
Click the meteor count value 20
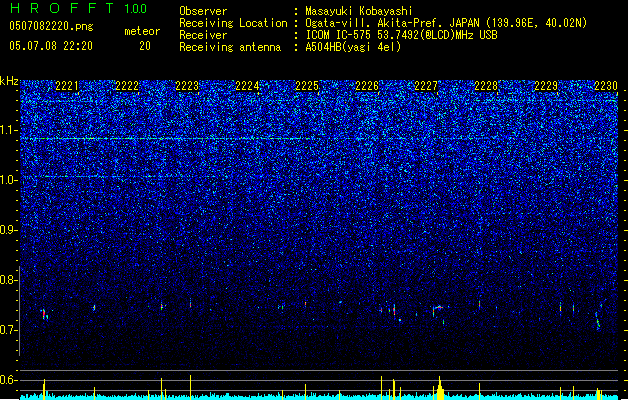[145, 46]
